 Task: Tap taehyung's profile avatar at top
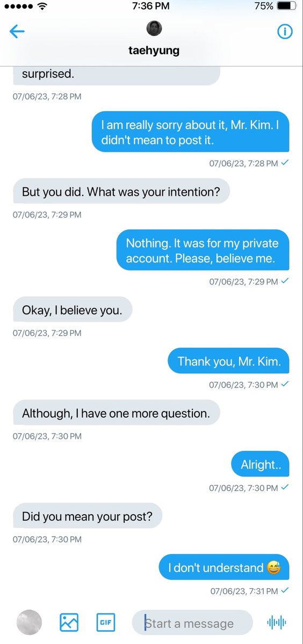[x=154, y=28]
